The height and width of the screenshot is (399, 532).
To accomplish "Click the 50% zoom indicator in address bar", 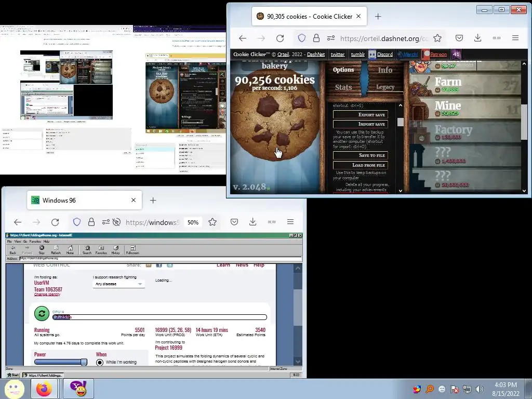I will click(193, 222).
